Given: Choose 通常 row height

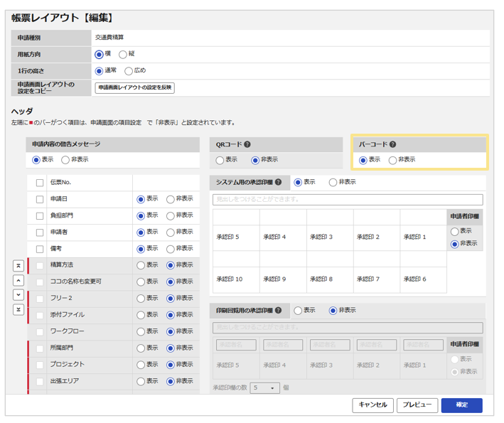Looking at the screenshot, I should point(99,70).
